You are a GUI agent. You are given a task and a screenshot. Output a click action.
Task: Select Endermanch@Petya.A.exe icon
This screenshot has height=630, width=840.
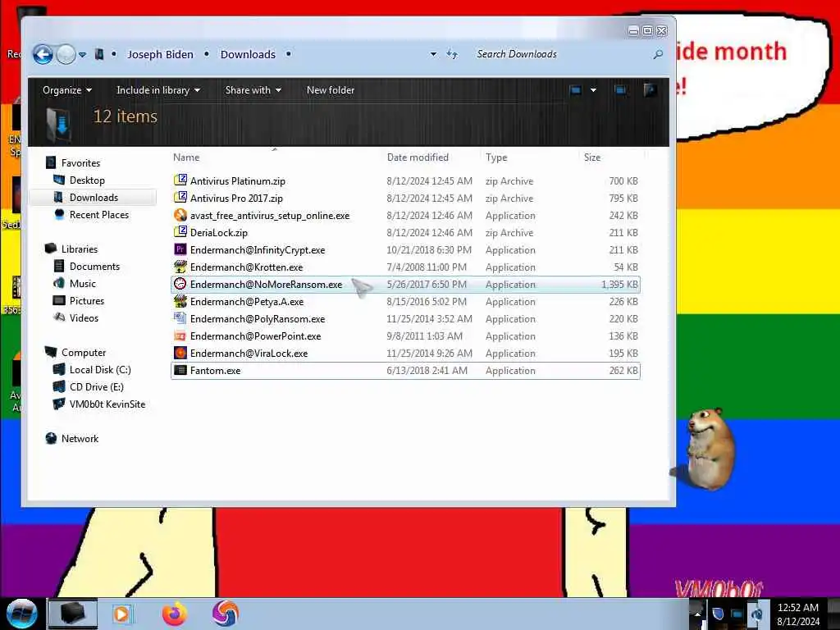[x=180, y=301]
